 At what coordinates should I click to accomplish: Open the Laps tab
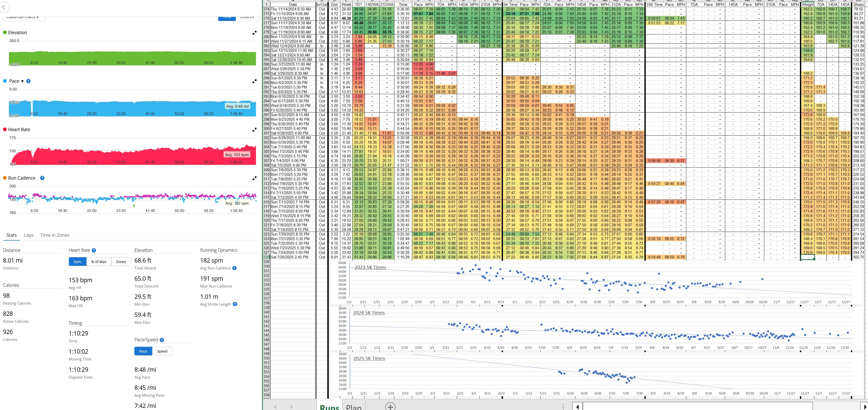(29, 235)
